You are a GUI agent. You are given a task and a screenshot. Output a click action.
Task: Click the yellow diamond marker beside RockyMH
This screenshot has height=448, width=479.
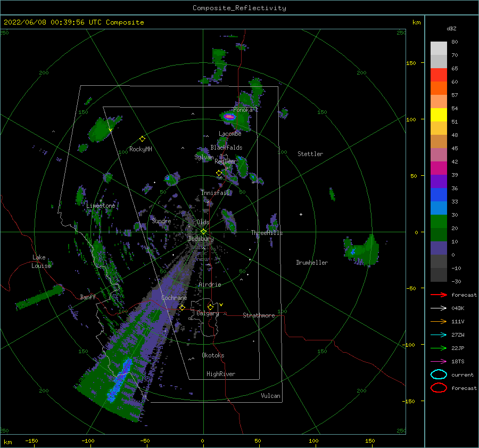pos(142,139)
